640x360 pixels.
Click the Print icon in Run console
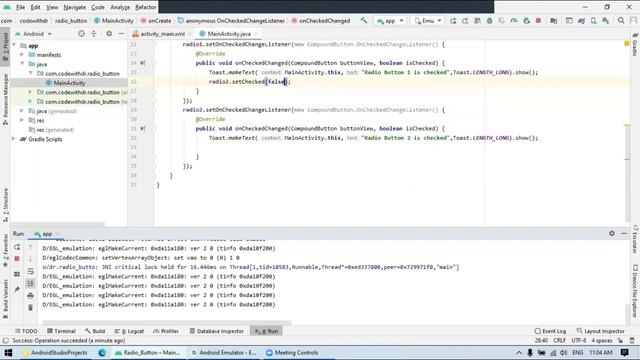tap(31, 295)
